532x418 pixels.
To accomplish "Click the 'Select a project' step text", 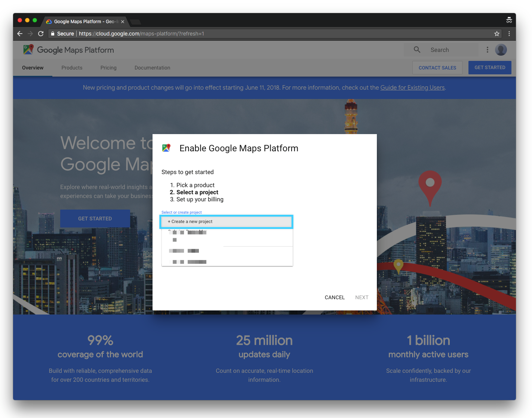I will (197, 192).
